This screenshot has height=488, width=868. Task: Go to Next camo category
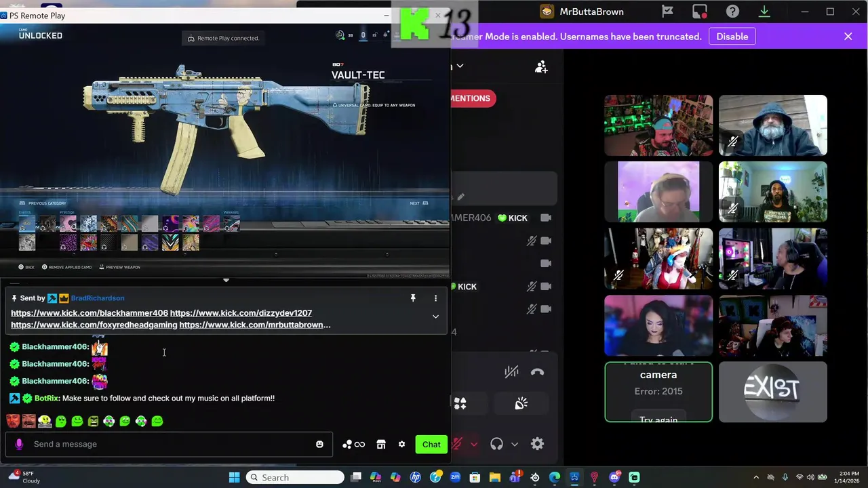click(419, 203)
